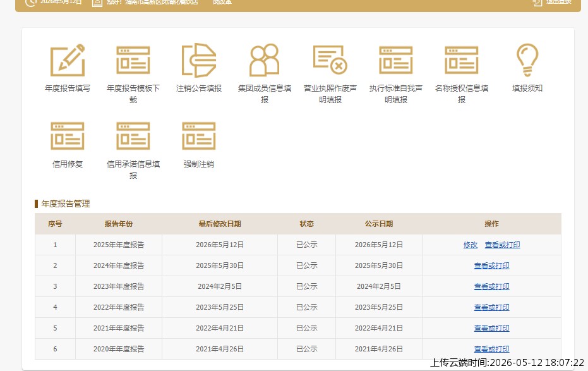Viewport: 588px width, 371px height.
Task: Click 查看或打印 for 2021年年度报告
Action: (491, 328)
